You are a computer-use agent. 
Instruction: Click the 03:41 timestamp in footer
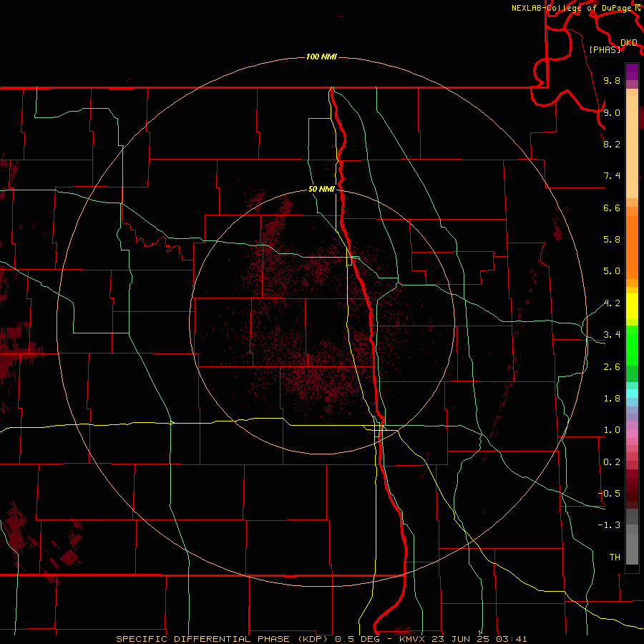click(x=512, y=639)
